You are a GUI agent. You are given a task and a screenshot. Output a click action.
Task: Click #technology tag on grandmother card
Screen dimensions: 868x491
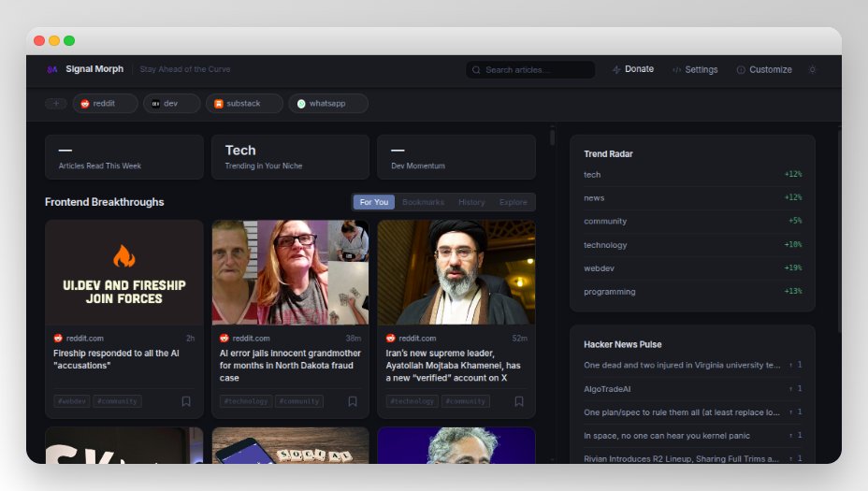246,401
